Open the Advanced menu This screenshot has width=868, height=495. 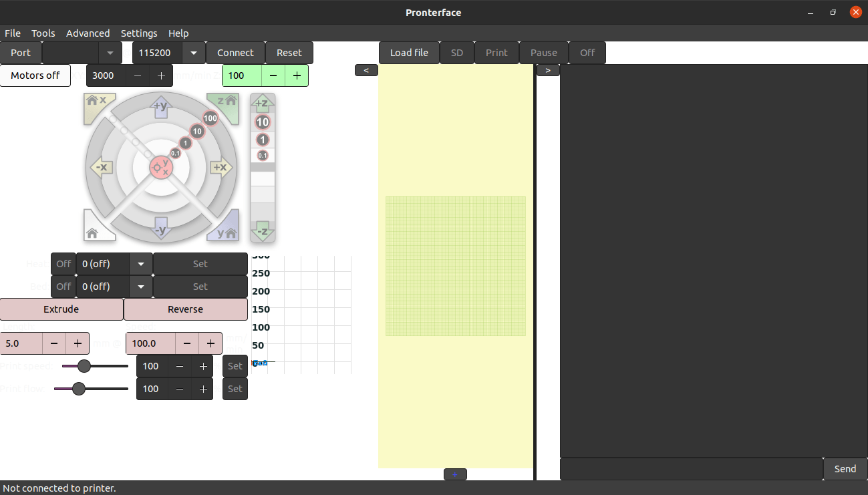coord(88,33)
